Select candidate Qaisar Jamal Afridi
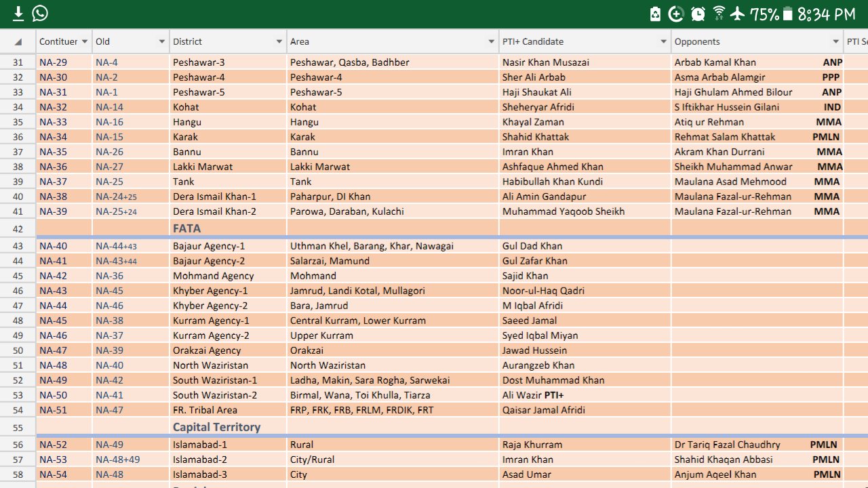Viewport: 868px width, 488px height. click(x=585, y=410)
